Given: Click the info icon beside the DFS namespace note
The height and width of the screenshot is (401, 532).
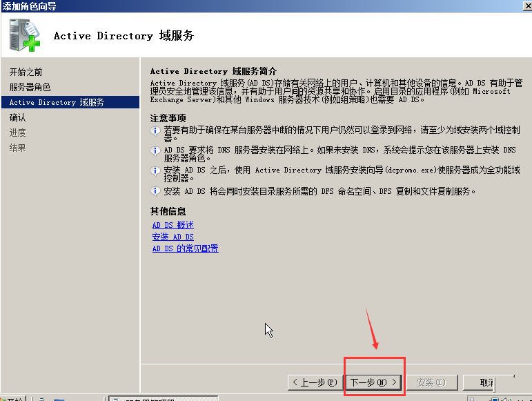Looking at the screenshot, I should pos(155,191).
